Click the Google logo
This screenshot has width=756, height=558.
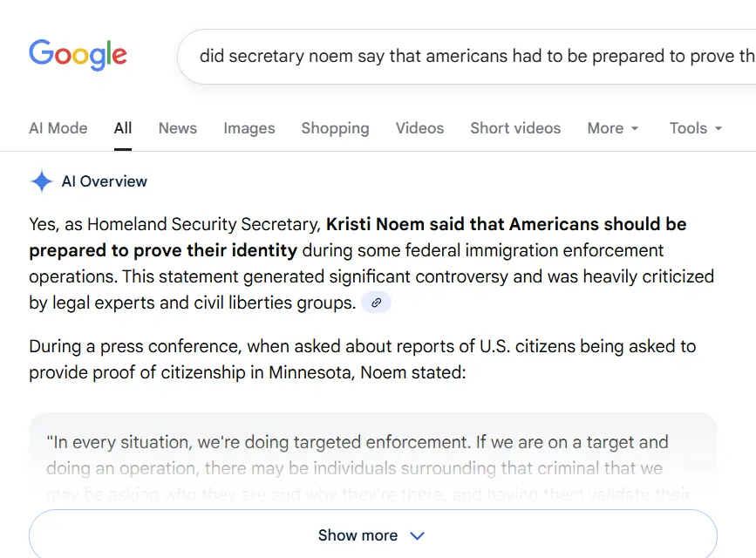click(x=78, y=56)
